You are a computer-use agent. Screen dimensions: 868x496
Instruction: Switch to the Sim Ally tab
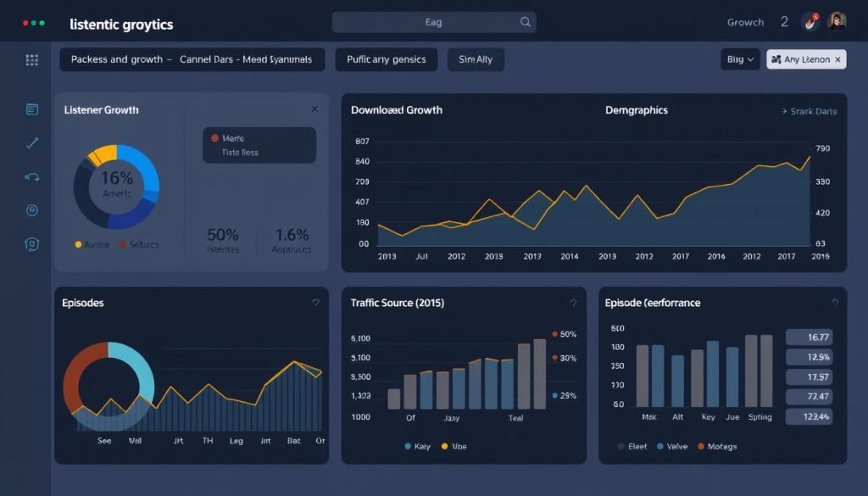pyautogui.click(x=476, y=59)
